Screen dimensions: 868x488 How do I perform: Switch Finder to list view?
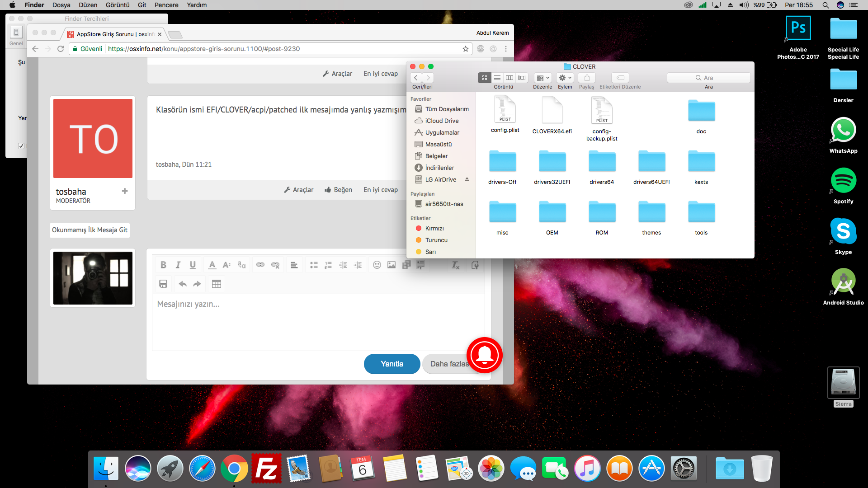497,78
